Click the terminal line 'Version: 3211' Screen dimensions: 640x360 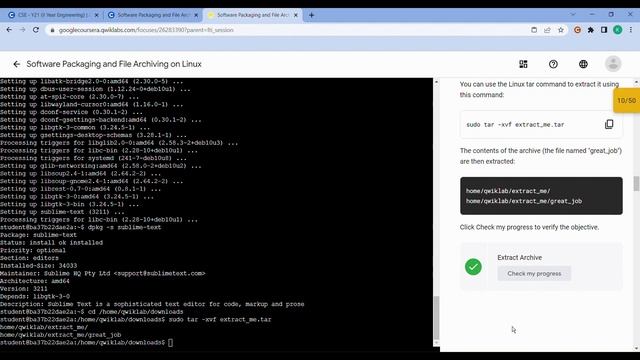tap(24, 289)
